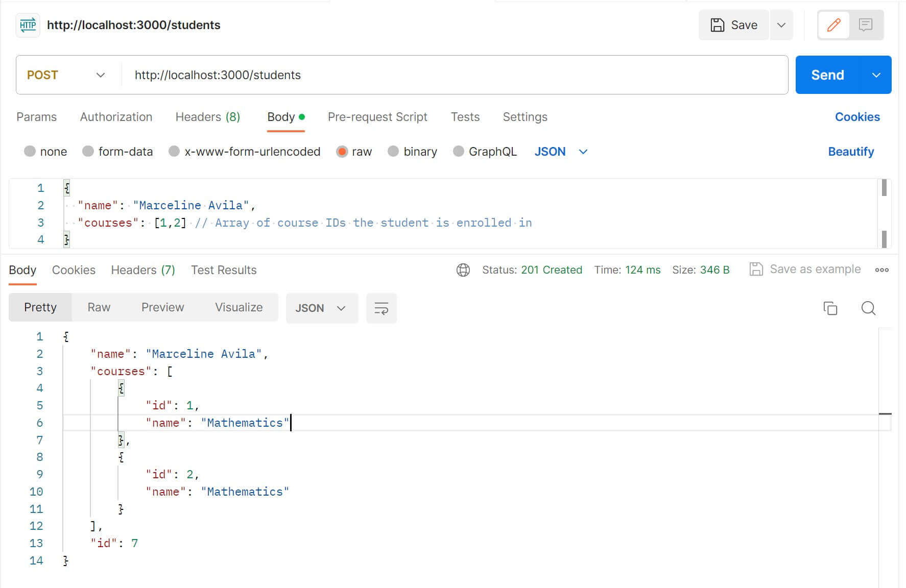Switch response view to Visualize
Screen dimensions: 906x588
pyautogui.click(x=239, y=307)
